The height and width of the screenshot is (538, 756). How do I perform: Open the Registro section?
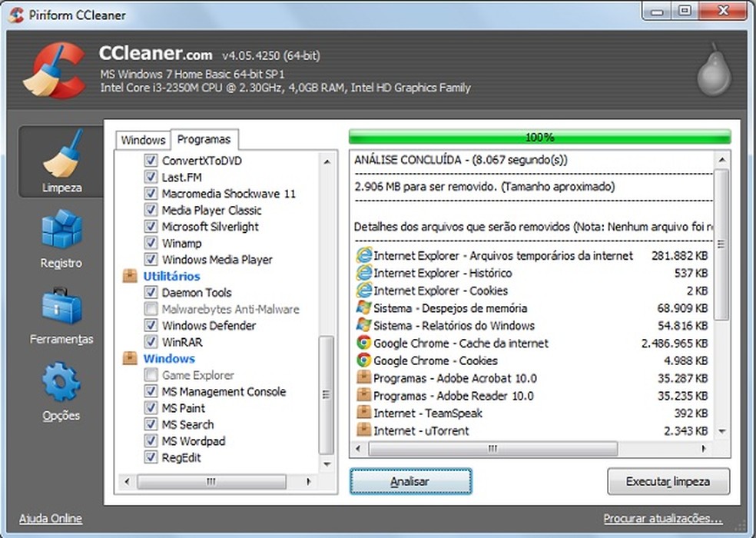pos(61,238)
